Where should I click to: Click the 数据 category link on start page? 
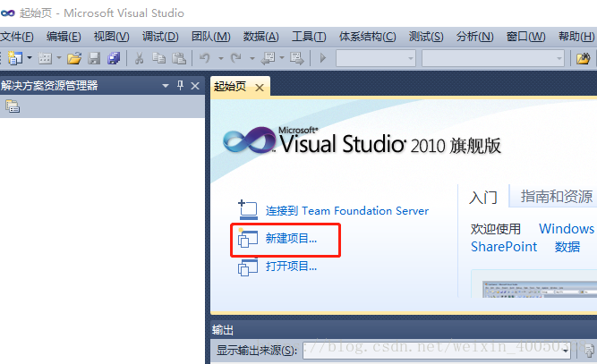click(567, 247)
